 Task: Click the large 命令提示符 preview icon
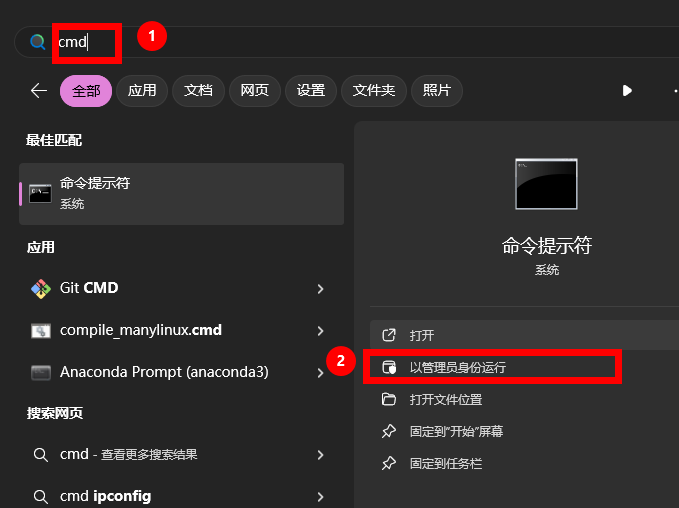546,184
